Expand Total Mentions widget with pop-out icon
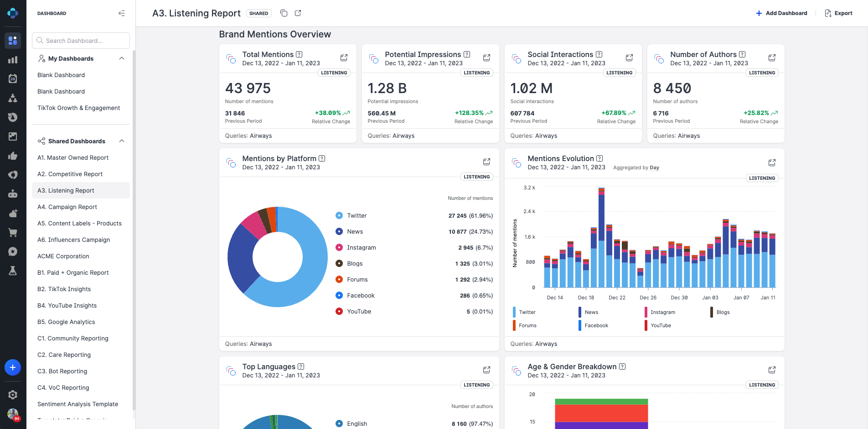This screenshot has height=429, width=868. 344,58
